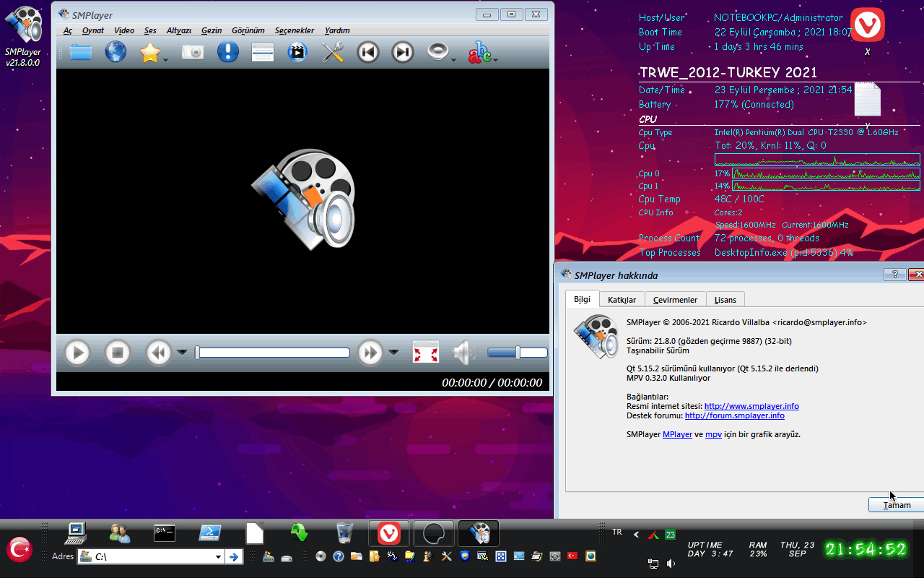
Task: Expand the Favorites star dropdown arrow
Action: [x=166, y=60]
